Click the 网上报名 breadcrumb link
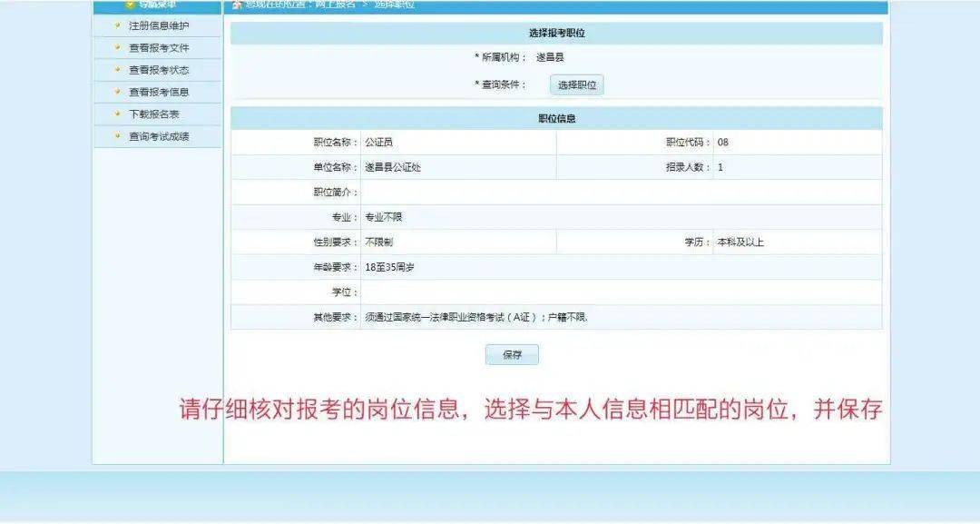 335,4
